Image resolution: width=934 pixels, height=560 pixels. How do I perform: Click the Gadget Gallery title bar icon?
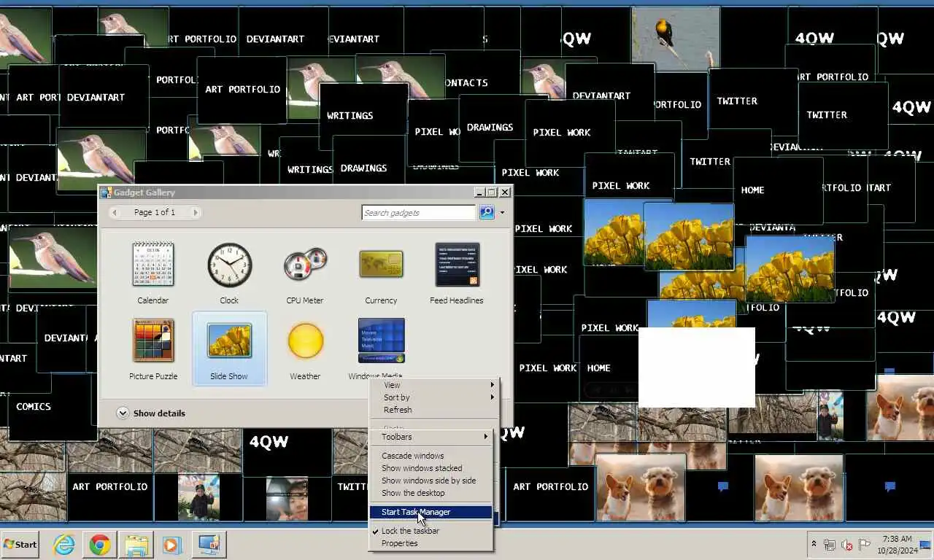106,192
